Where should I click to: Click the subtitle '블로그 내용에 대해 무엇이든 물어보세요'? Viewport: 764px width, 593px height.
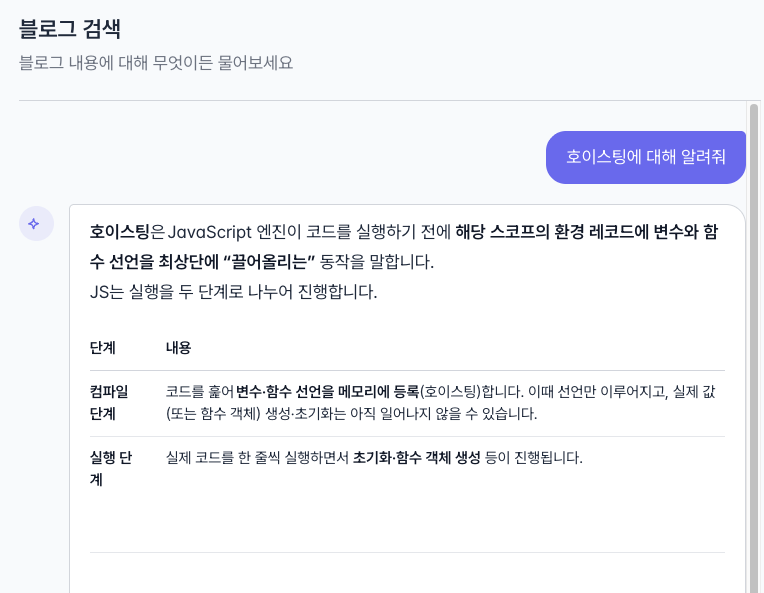[156, 62]
